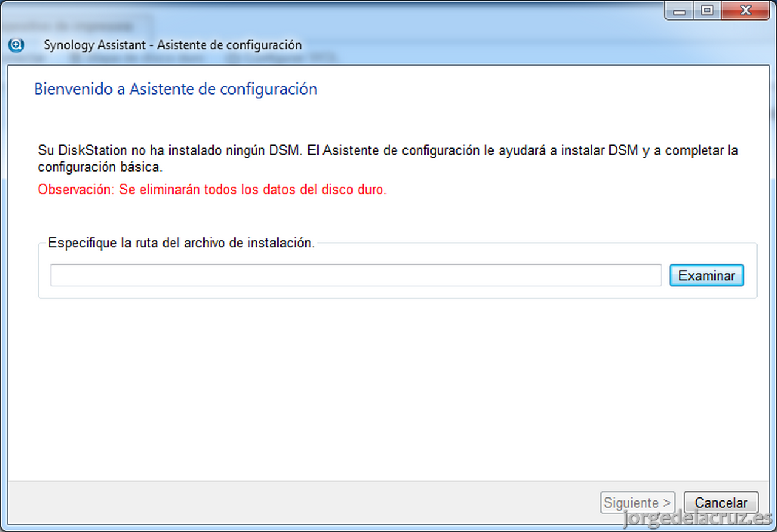The width and height of the screenshot is (777, 532).
Task: Select the red Observación warning text
Action: tap(212, 189)
